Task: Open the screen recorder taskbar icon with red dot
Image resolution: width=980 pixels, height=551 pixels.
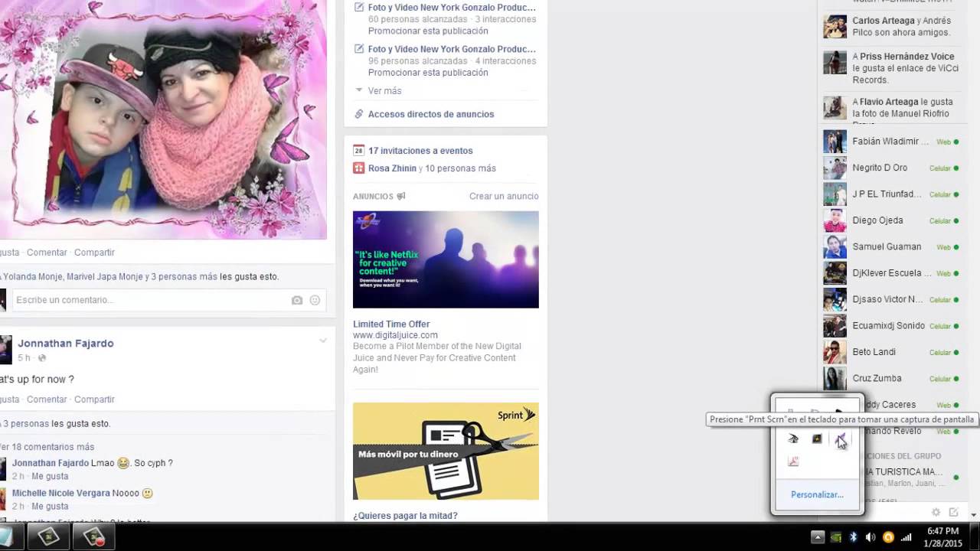Action: [93, 537]
